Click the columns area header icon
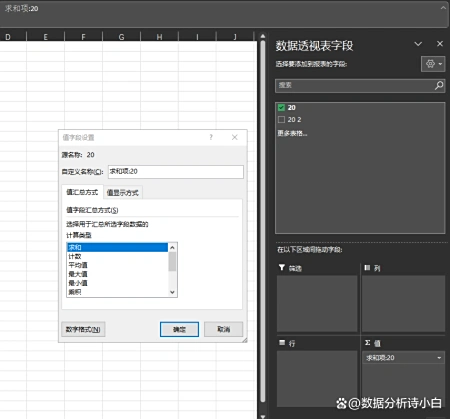The width and height of the screenshot is (450, 419). pyautogui.click(x=367, y=268)
